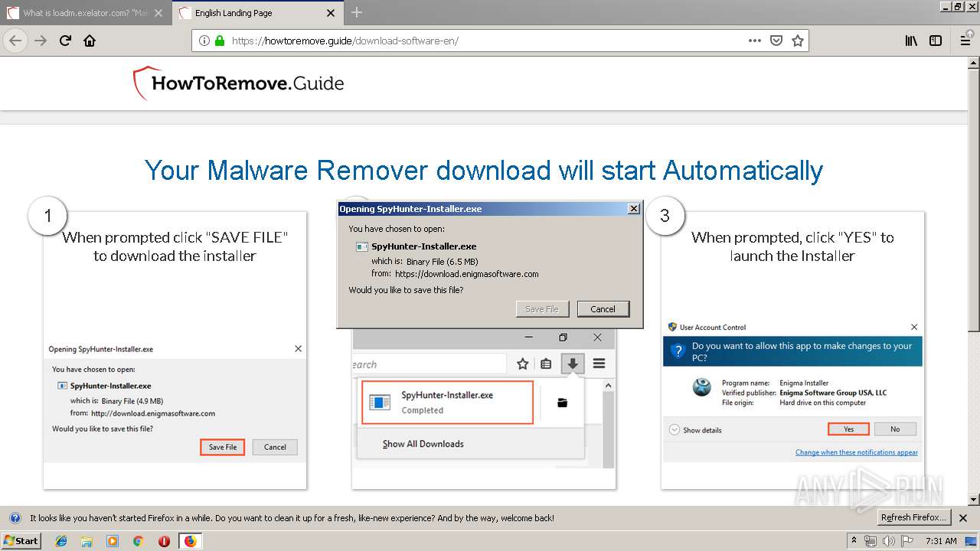Open the volume control in tray
This screenshot has height=551, width=980.
tap(889, 541)
